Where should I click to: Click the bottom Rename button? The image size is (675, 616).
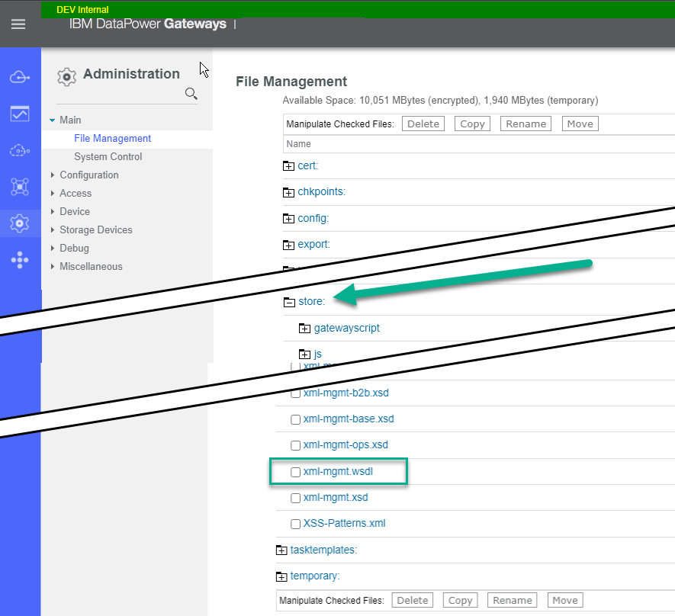tap(513, 600)
